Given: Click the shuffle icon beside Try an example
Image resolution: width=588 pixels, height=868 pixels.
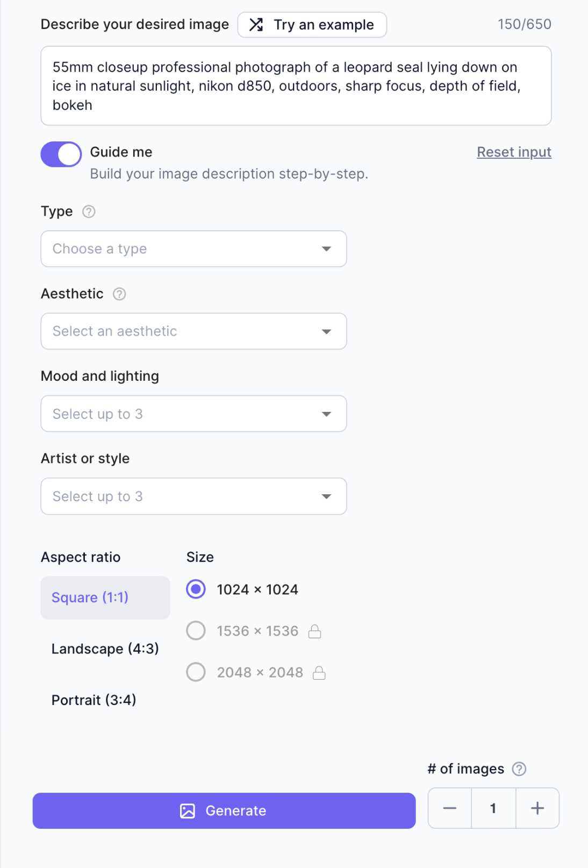Looking at the screenshot, I should click(x=256, y=25).
